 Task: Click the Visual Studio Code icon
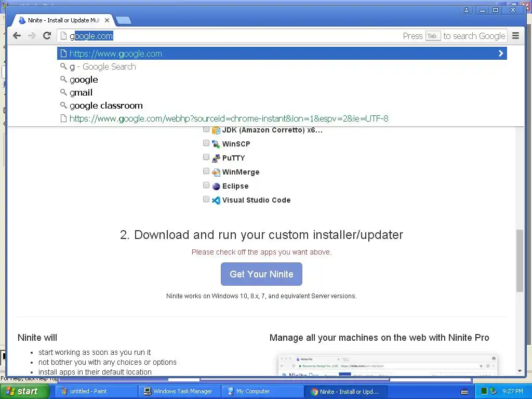pos(216,200)
